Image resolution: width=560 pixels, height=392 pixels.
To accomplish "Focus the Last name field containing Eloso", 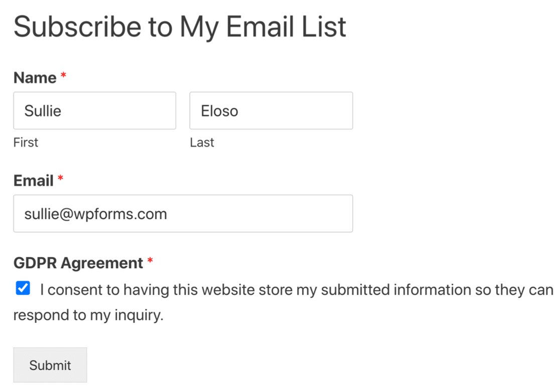I will 271,111.
